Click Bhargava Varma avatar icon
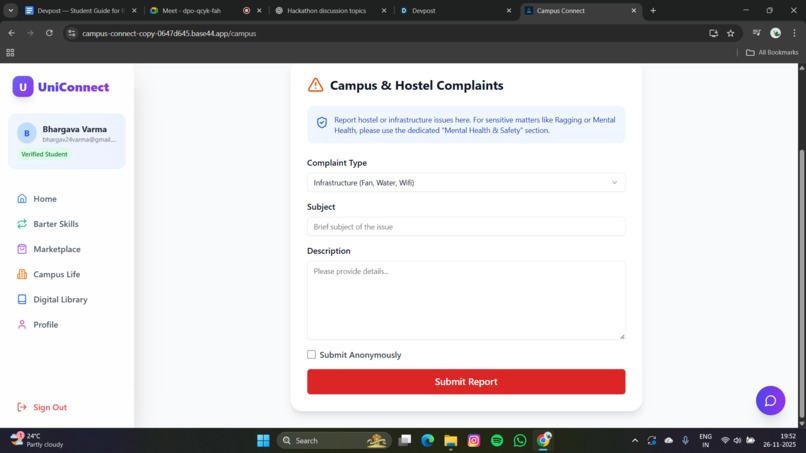This screenshot has width=806, height=453. (27, 133)
